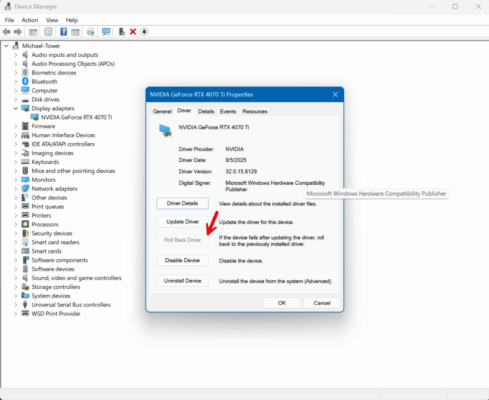489x400 pixels.
Task: Open the Action menu
Action: (x=30, y=20)
